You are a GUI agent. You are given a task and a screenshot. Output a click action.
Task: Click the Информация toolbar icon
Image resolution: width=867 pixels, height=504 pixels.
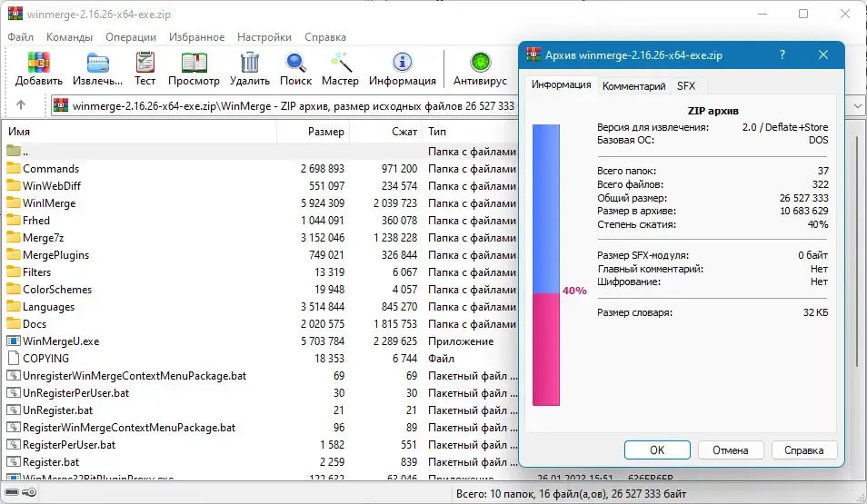tap(403, 63)
